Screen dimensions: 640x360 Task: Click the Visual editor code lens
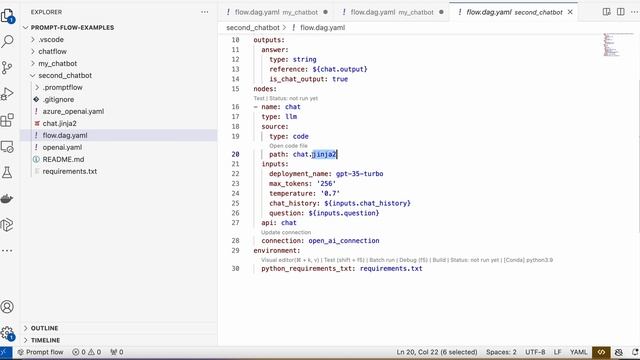pos(290,260)
